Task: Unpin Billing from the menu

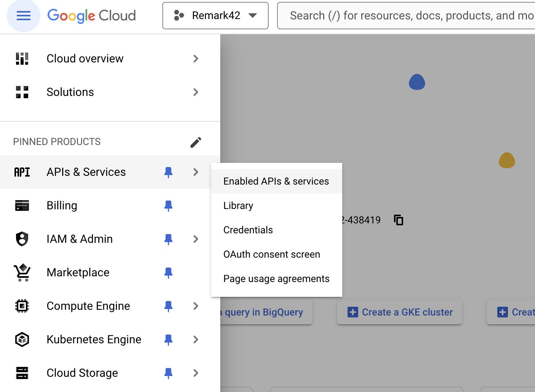Action: coord(168,205)
